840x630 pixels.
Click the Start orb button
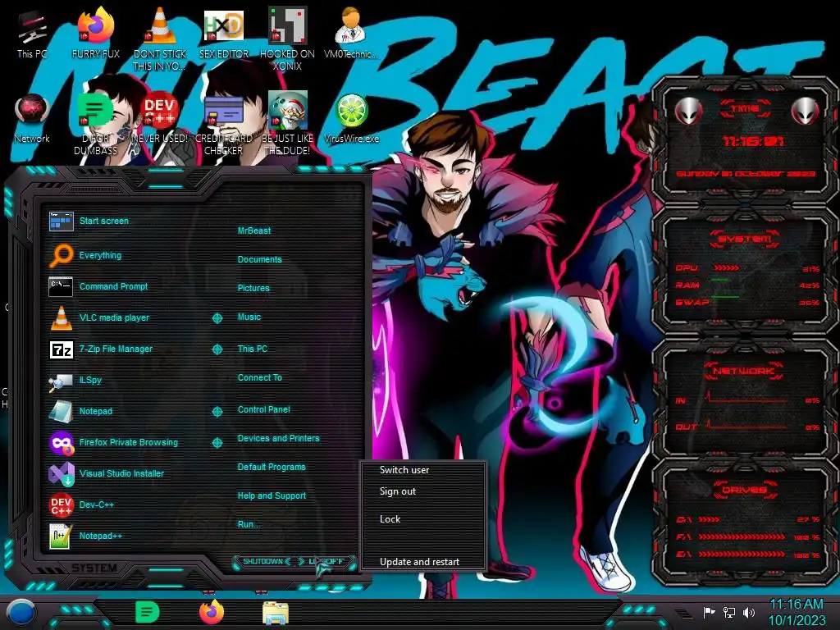coord(21,612)
